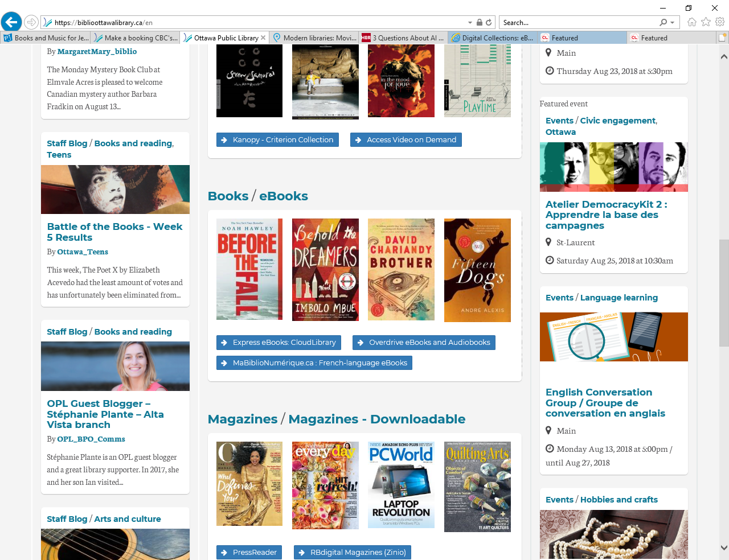Open OPL Guest Blogger Stéphanie Plante post
The width and height of the screenshot is (729, 560).
coord(105,414)
